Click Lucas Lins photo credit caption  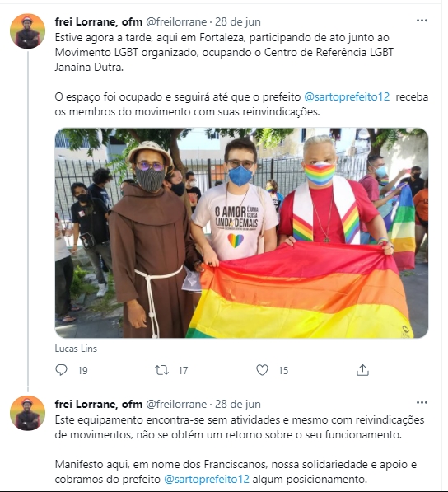76,349
